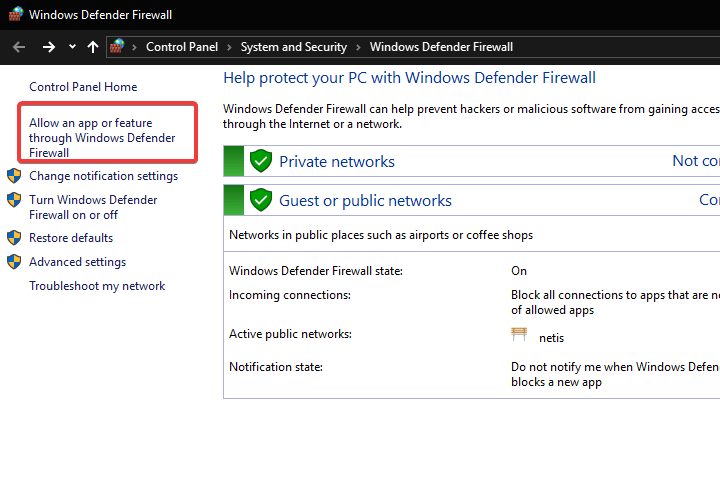The image size is (720, 480).
Task: Go forward using the forward arrow
Action: [49, 47]
